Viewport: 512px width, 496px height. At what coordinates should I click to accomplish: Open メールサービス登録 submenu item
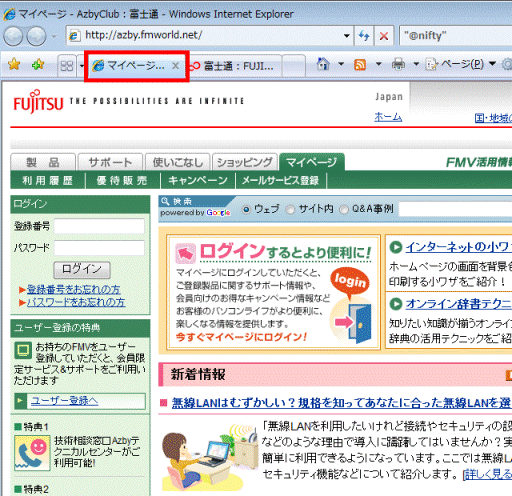[x=281, y=181]
